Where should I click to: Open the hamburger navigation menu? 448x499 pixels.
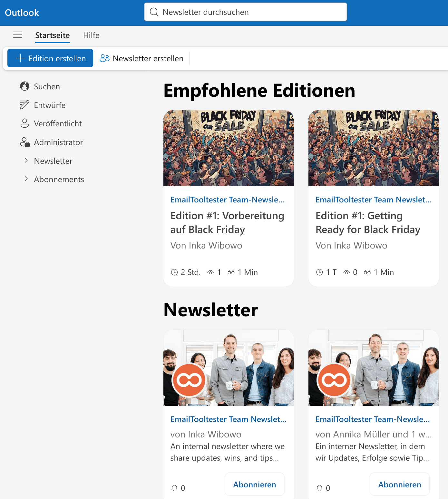pos(17,35)
